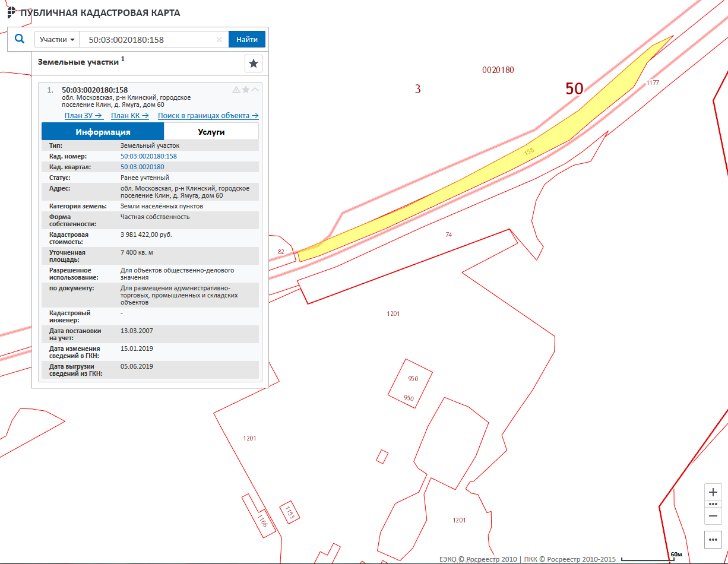Click the Rosreestr logo icon
This screenshot has height=564, width=728.
click(x=12, y=12)
